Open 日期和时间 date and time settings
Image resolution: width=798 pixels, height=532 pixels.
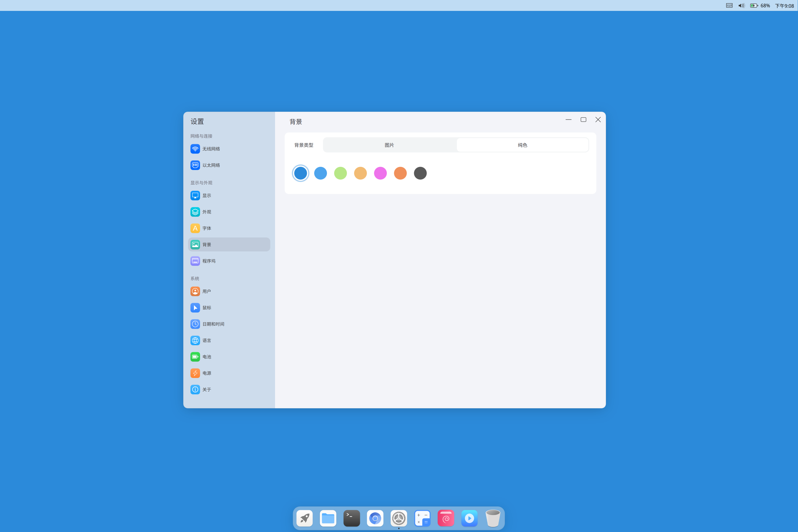[213, 324]
